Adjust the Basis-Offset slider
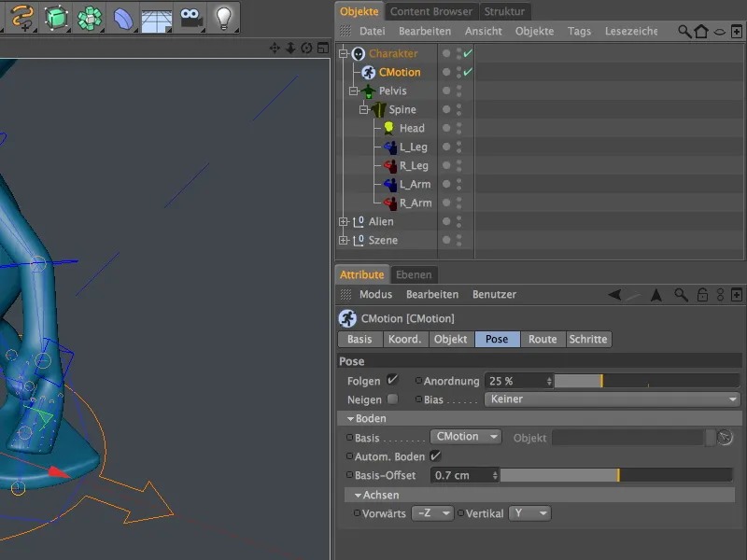 pyautogui.click(x=616, y=475)
